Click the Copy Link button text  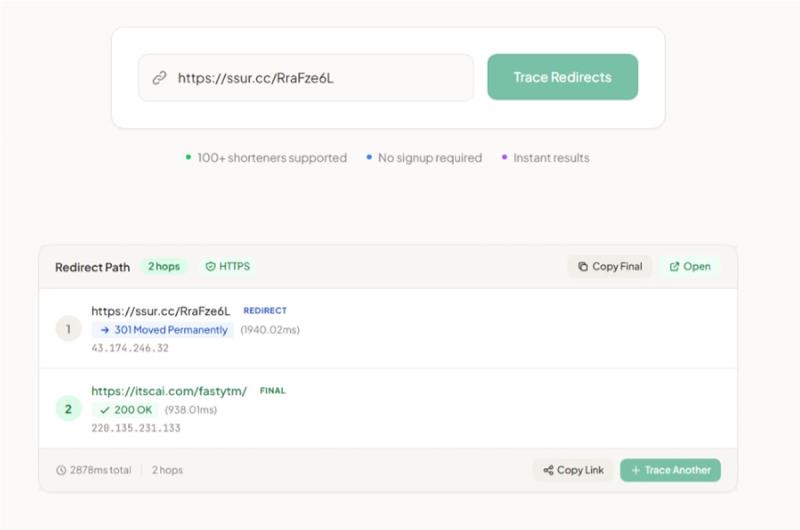(580, 470)
